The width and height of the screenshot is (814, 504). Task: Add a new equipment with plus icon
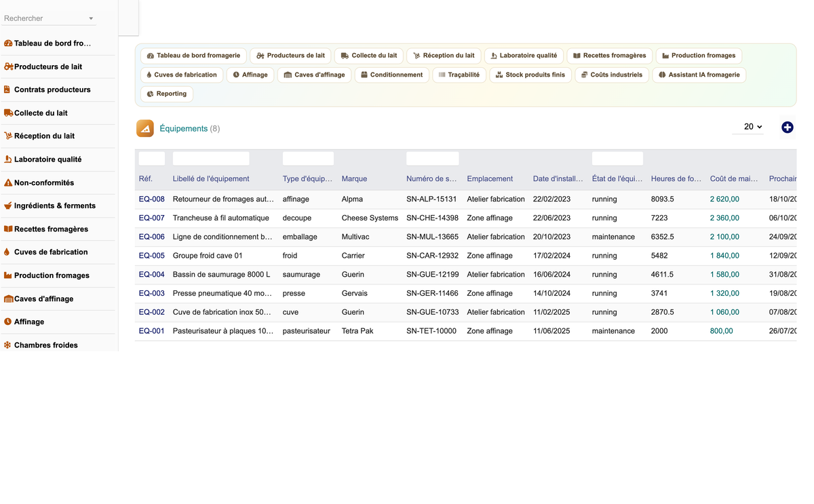click(x=788, y=128)
